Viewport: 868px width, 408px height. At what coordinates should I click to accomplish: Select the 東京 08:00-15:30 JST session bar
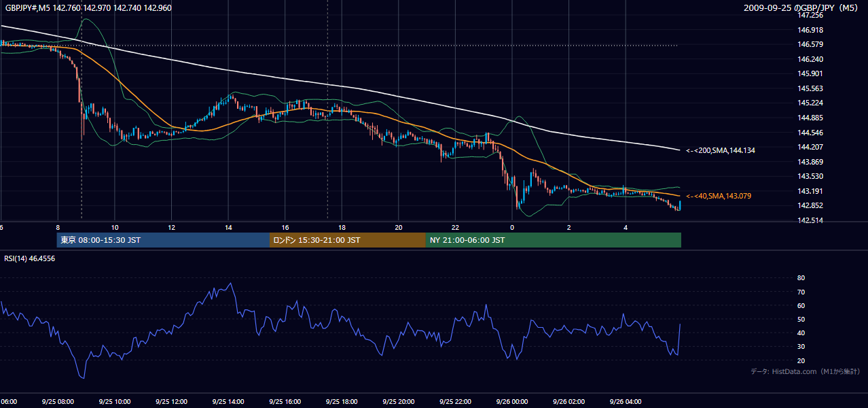click(163, 240)
